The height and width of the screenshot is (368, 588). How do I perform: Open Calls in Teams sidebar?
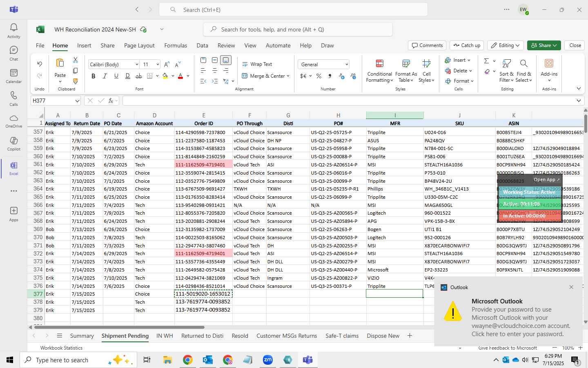pos(13,98)
